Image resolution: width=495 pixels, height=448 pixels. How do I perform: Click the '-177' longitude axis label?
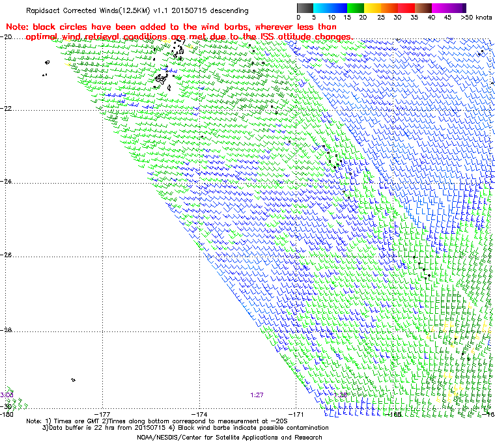pos(103,414)
